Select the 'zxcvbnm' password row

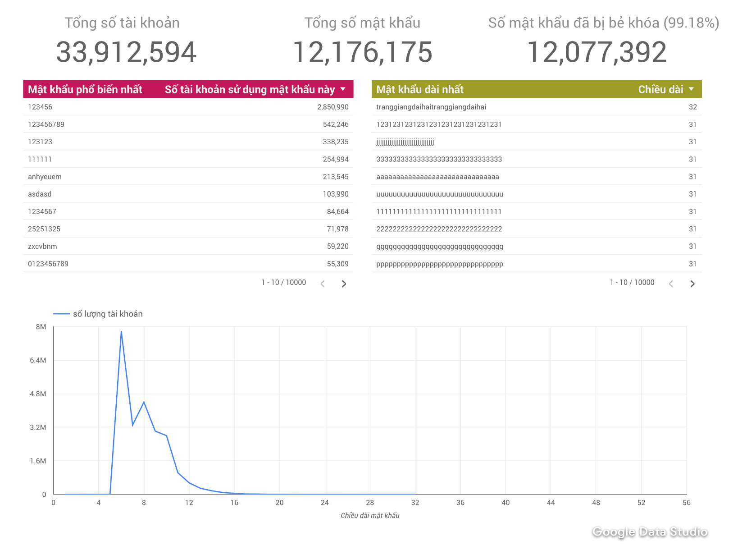point(188,246)
